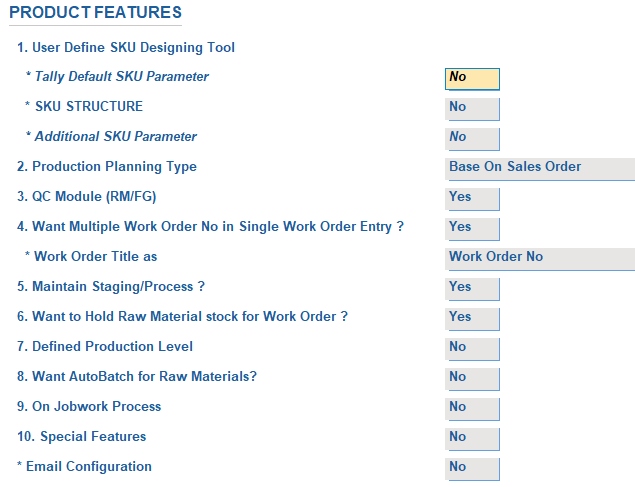Click the User Define SKU Designing Tool label
The width and height of the screenshot is (635, 487).
[126, 47]
